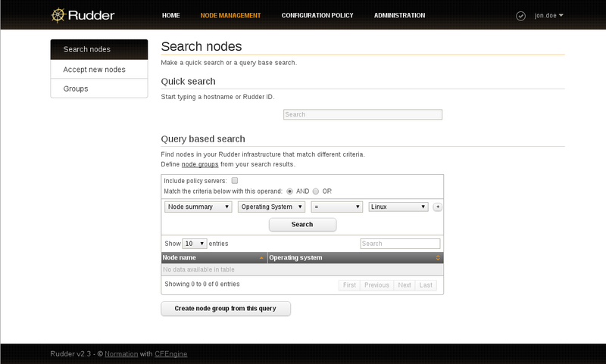Follow the node groups link
The width and height of the screenshot is (606, 364).
tap(200, 164)
